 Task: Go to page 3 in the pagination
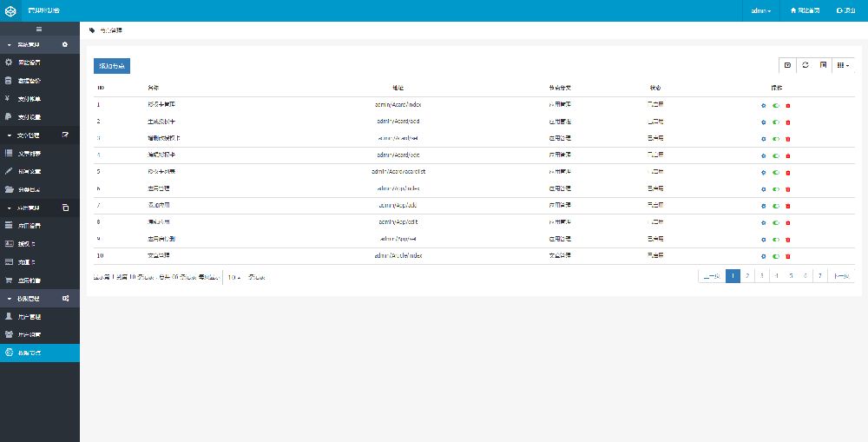pos(762,276)
